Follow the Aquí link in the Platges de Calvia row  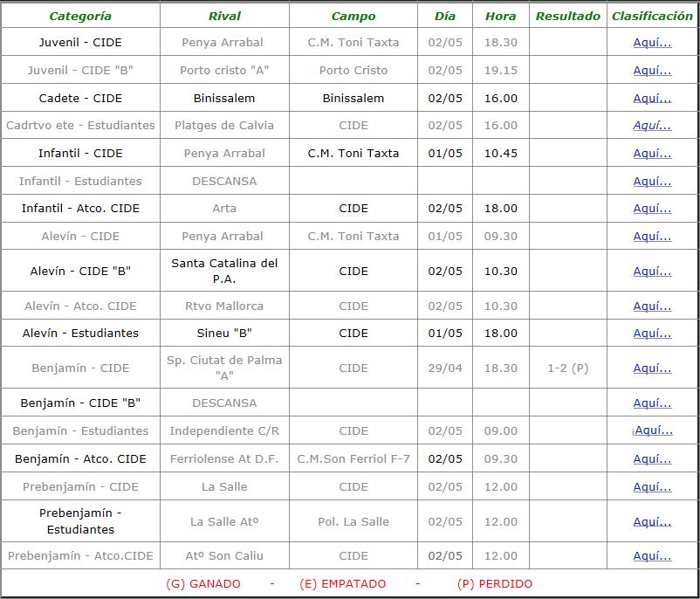[x=652, y=126]
